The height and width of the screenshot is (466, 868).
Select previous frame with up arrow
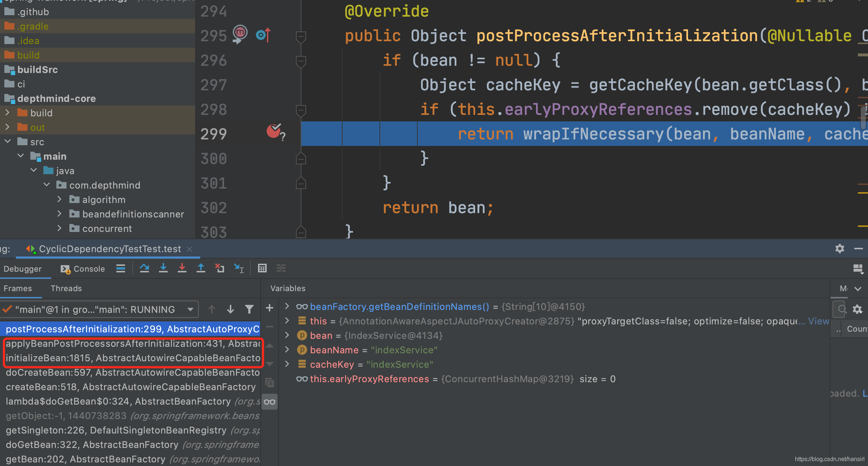[x=212, y=309]
